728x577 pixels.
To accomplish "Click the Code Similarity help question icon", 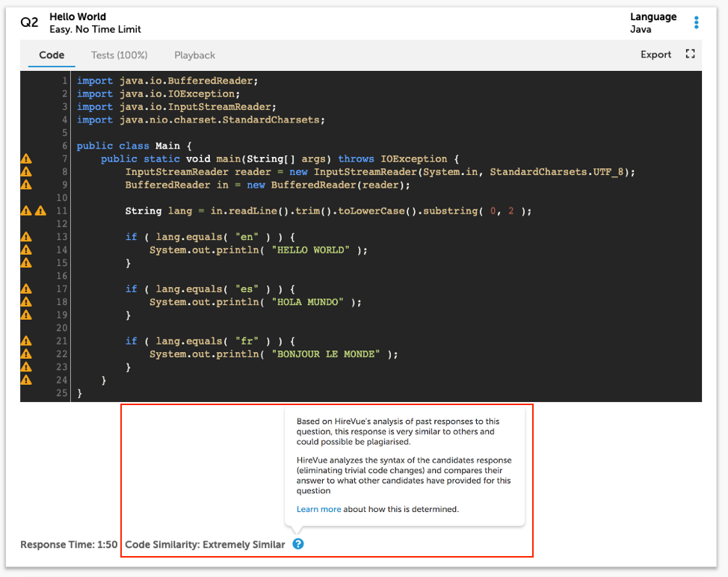I will pyautogui.click(x=298, y=544).
